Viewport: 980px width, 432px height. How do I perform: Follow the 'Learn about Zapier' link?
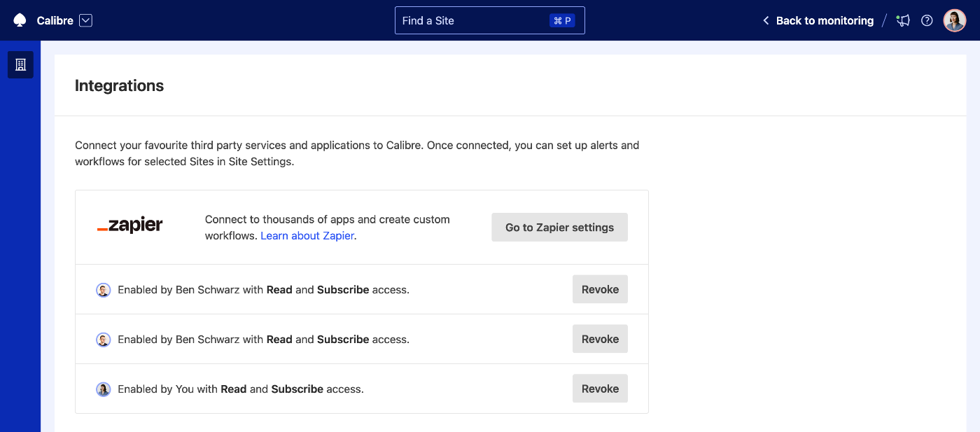307,235
